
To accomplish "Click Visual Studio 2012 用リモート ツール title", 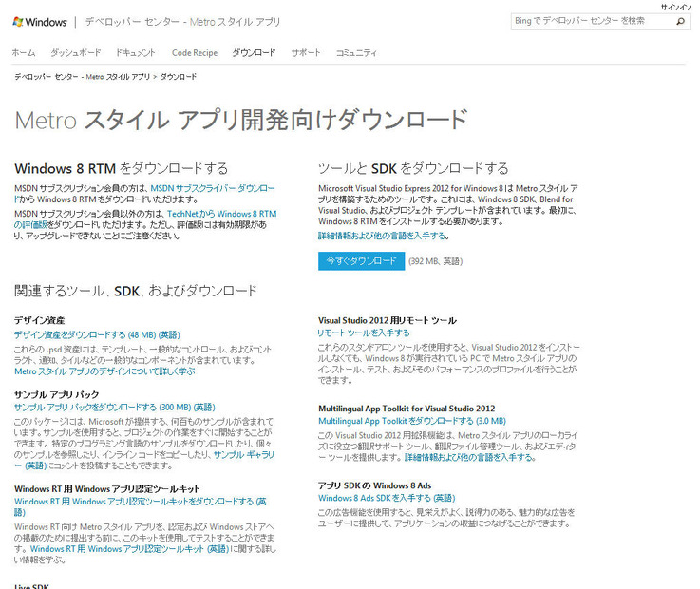I will [x=388, y=320].
